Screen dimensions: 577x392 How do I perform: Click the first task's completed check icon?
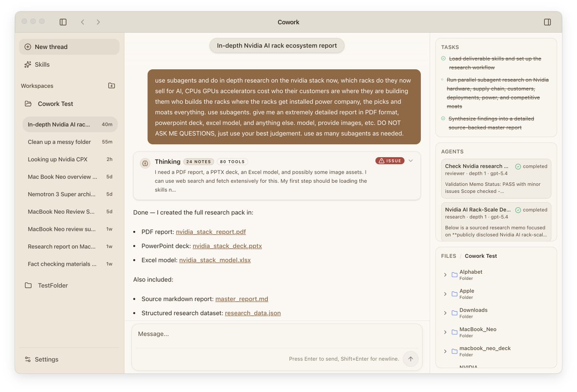pos(443,58)
